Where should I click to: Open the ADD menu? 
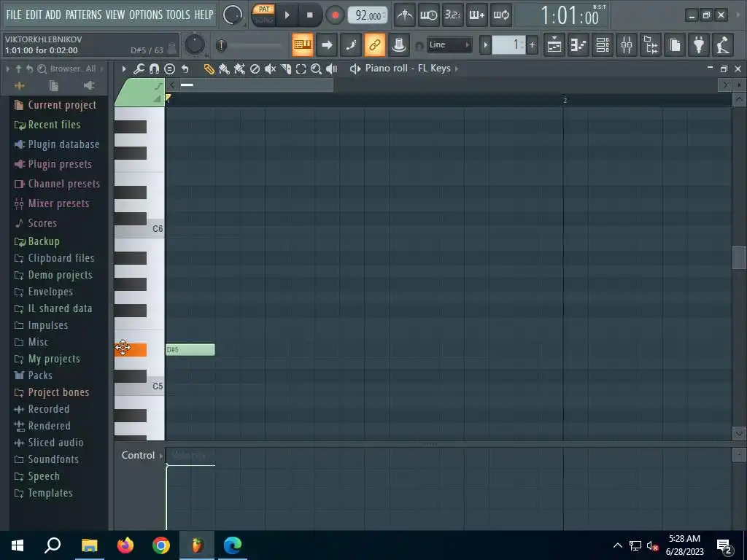(x=53, y=15)
